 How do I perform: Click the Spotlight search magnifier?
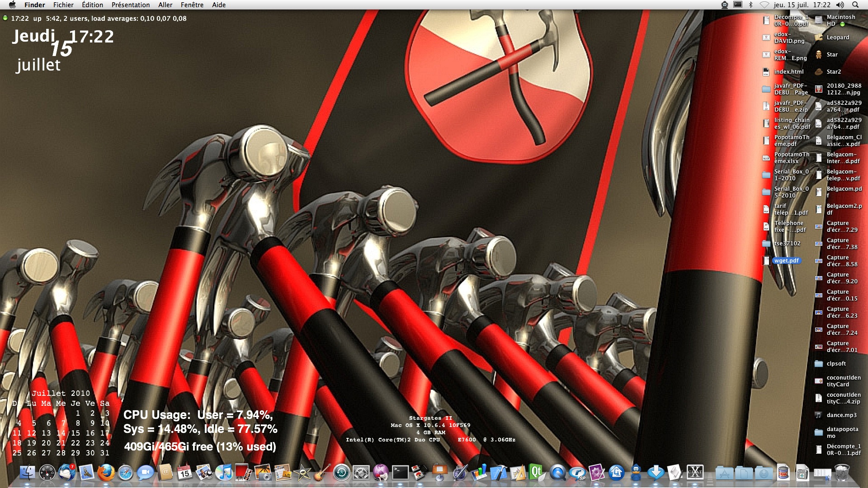point(855,5)
